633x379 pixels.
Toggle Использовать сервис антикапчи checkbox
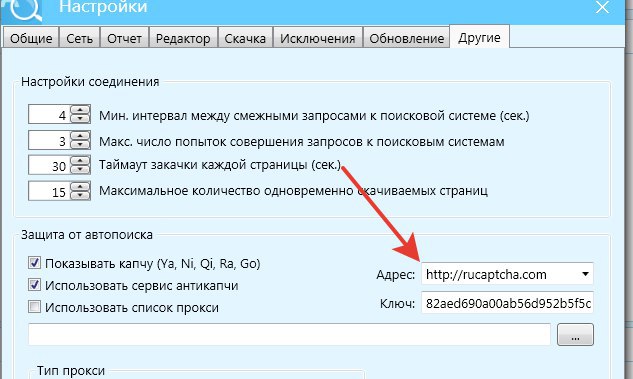(34, 285)
